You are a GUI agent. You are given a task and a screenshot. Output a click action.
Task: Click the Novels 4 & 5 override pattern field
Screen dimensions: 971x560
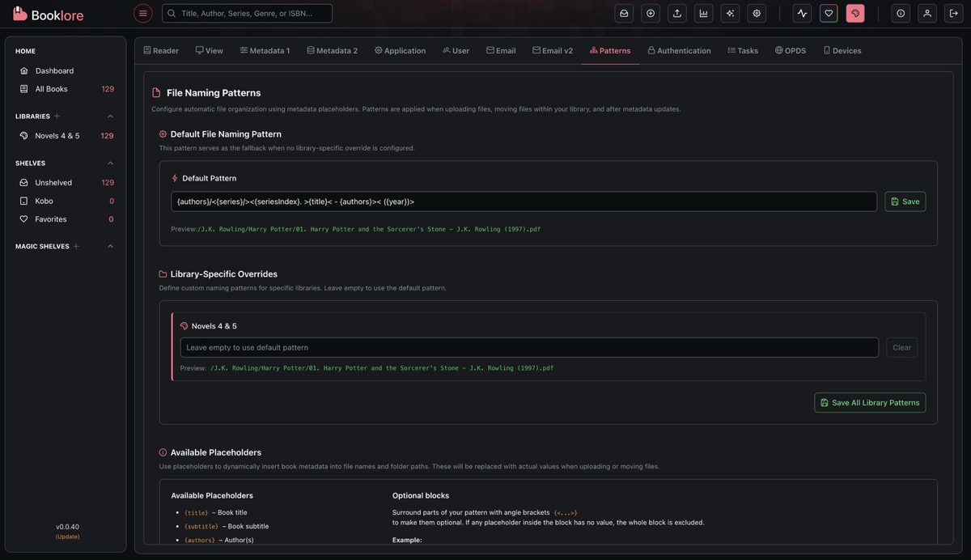(529, 348)
